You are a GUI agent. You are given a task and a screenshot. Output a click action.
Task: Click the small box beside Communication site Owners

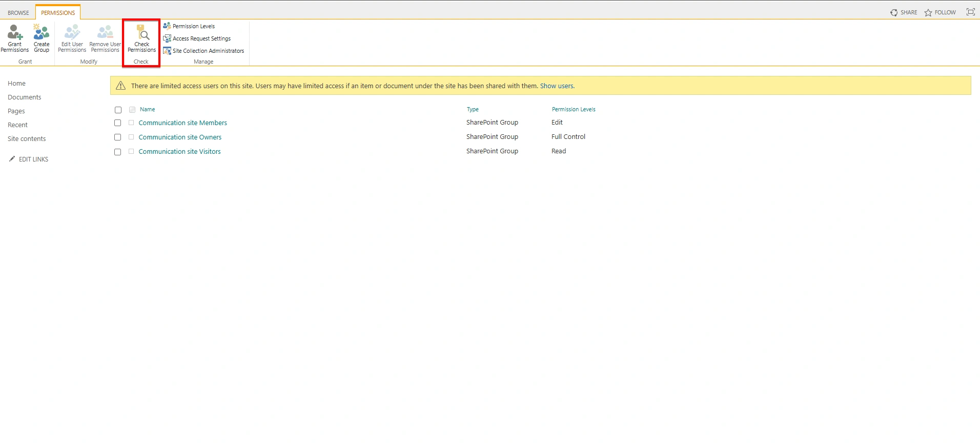131,137
